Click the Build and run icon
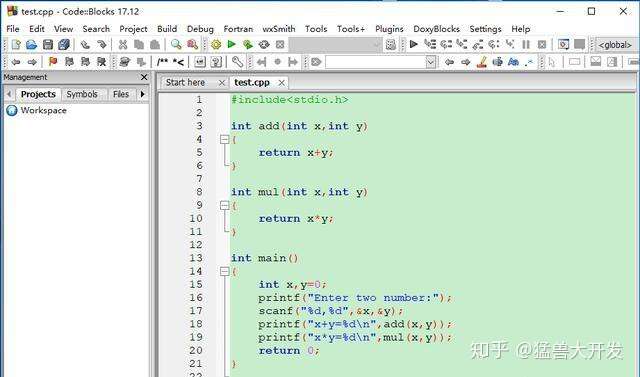 (248, 44)
